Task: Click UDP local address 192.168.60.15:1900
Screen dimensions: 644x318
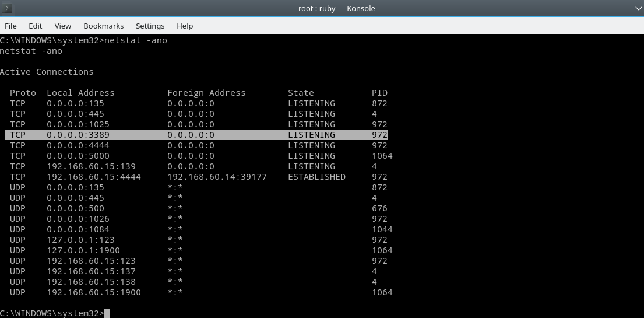Action: [94, 292]
